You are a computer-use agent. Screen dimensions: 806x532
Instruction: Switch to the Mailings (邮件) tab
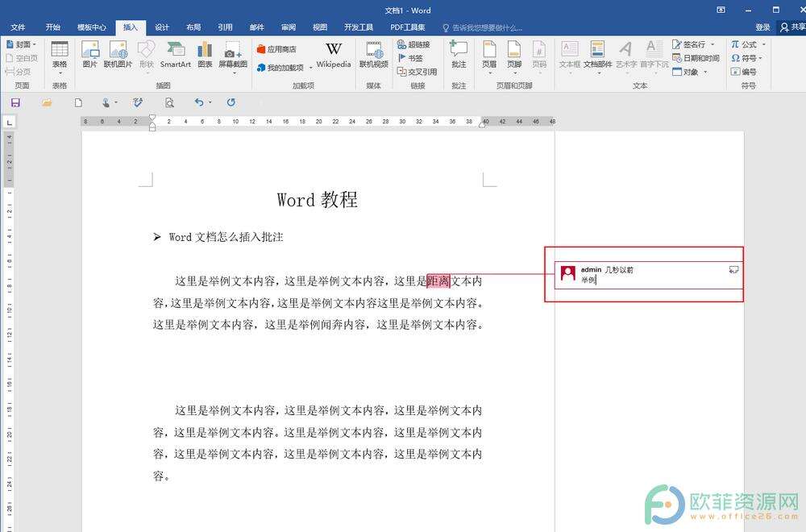point(256,27)
